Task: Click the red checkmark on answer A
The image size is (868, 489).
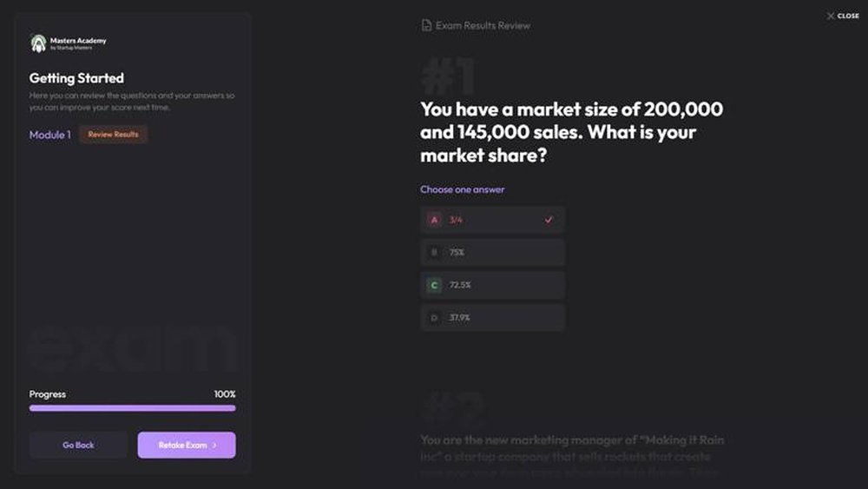Action: point(549,220)
